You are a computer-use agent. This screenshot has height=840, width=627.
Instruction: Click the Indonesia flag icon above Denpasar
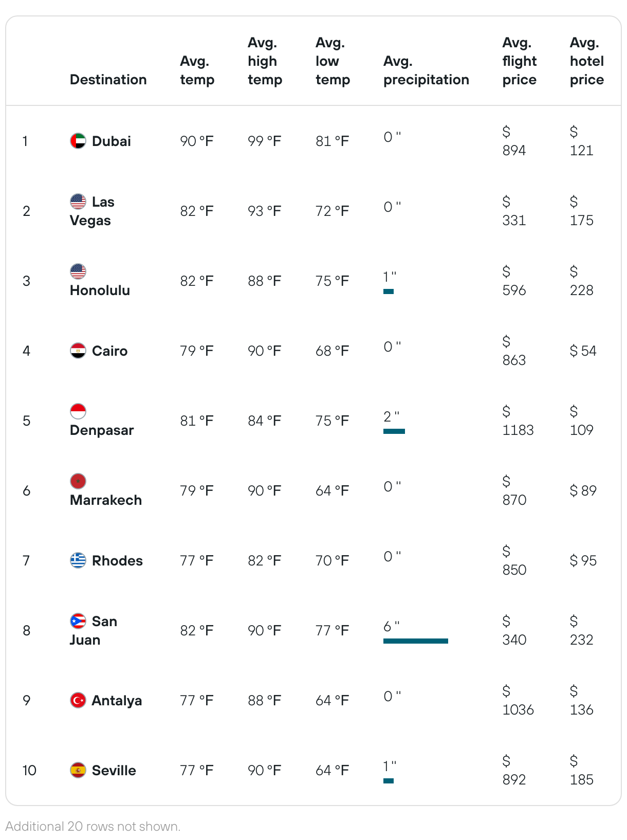tap(78, 411)
